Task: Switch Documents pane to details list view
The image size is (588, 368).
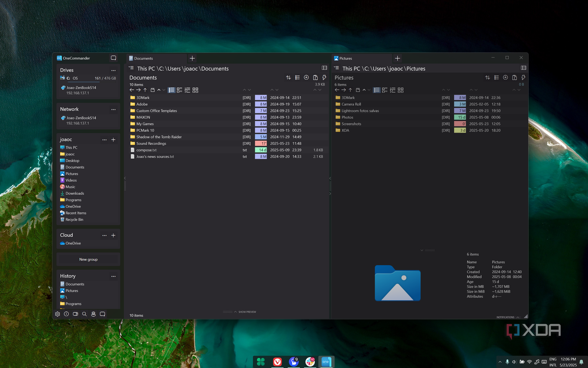Action: (x=172, y=90)
